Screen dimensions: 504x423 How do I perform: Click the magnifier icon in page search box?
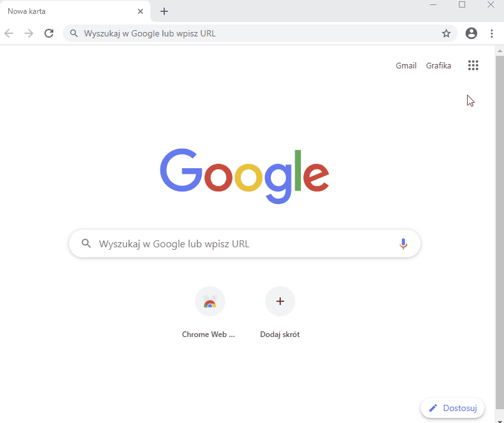tap(86, 244)
